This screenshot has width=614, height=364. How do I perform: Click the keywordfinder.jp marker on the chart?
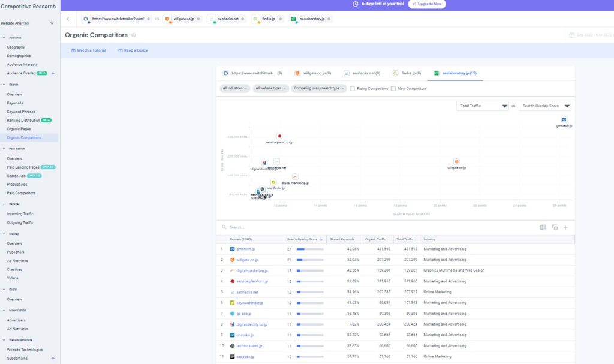click(x=273, y=182)
